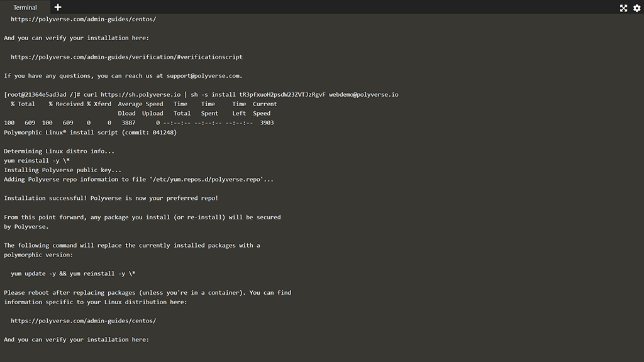Click the webdemo@polyverse.io address in command

[364, 95]
